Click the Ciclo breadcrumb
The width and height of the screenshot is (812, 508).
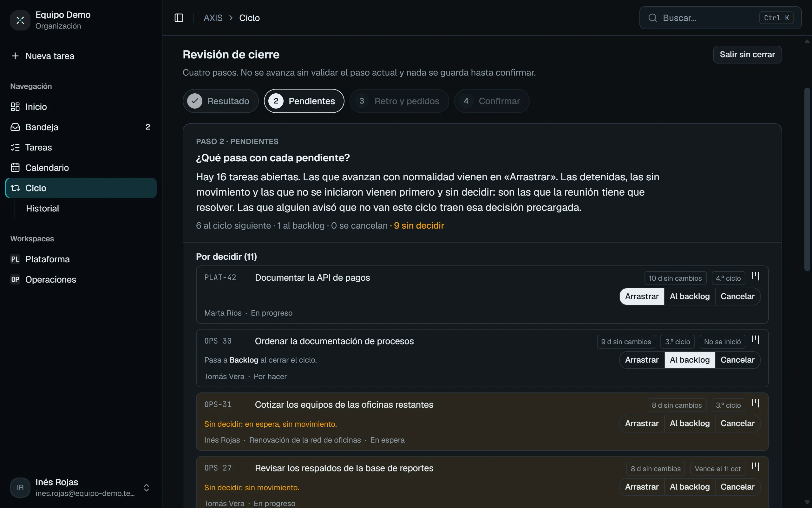[249, 18]
